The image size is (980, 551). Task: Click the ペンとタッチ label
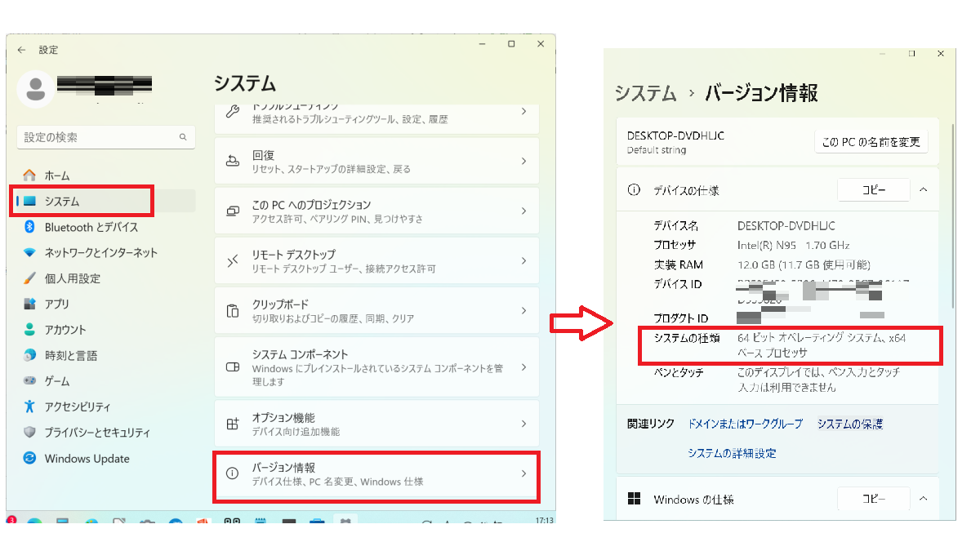(679, 372)
